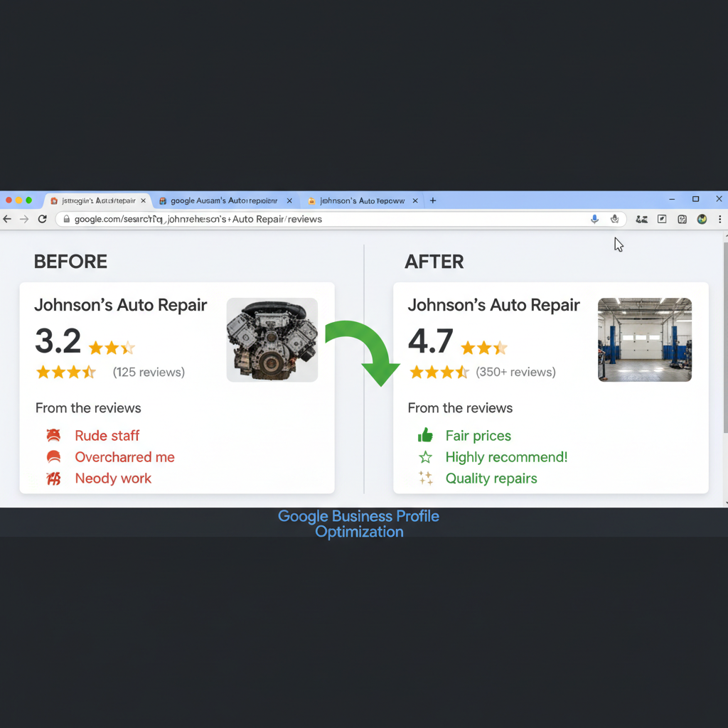Reload the page with the refresh icon
728x728 pixels.
point(42,219)
